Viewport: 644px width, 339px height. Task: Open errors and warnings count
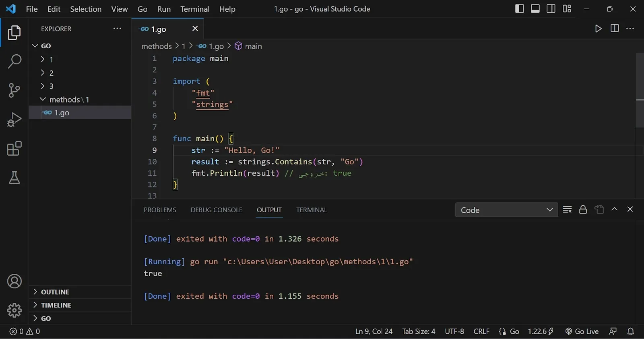pyautogui.click(x=25, y=331)
